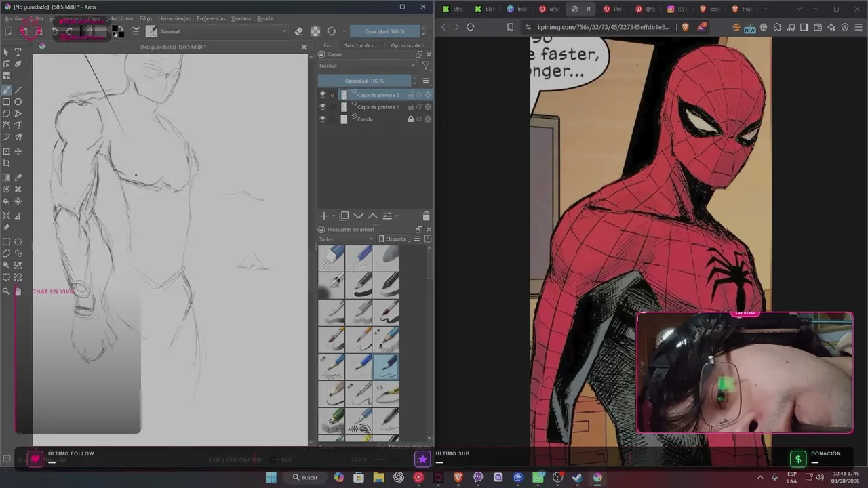Click foreground/background color swatch in Krita toolbar

[118, 31]
